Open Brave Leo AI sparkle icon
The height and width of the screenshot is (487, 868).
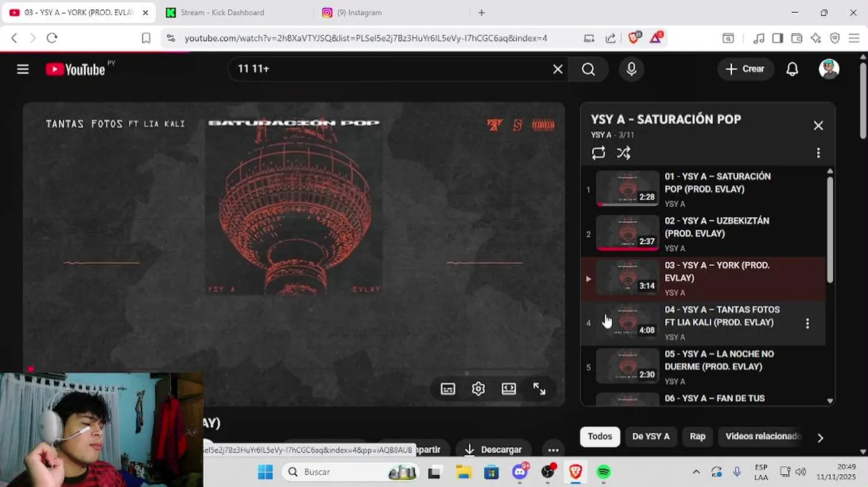(815, 39)
